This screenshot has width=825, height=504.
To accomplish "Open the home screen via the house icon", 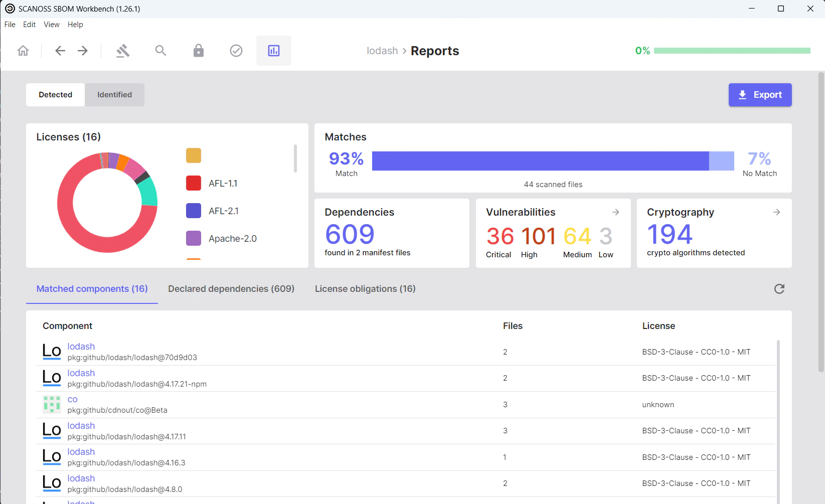I will click(23, 50).
